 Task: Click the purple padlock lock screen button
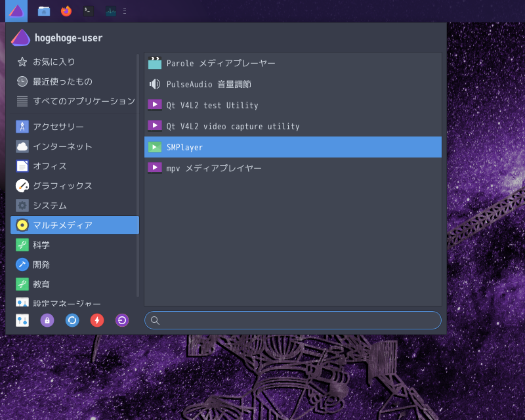(47, 320)
